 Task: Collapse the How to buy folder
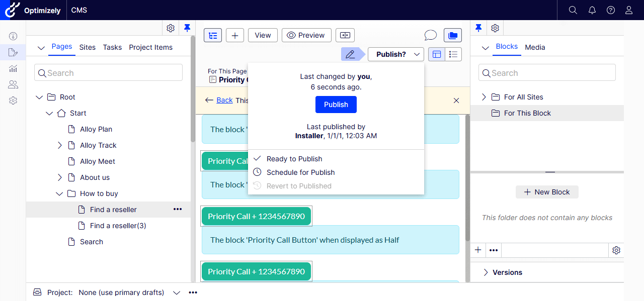(x=60, y=193)
